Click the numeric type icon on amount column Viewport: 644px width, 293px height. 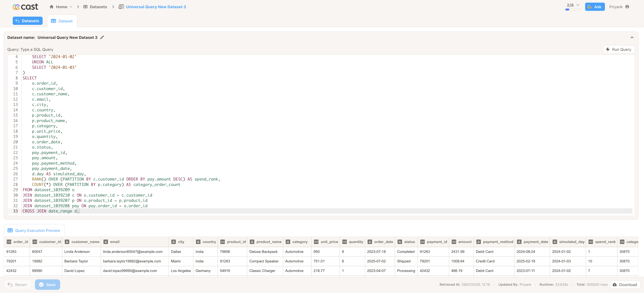(x=454, y=242)
